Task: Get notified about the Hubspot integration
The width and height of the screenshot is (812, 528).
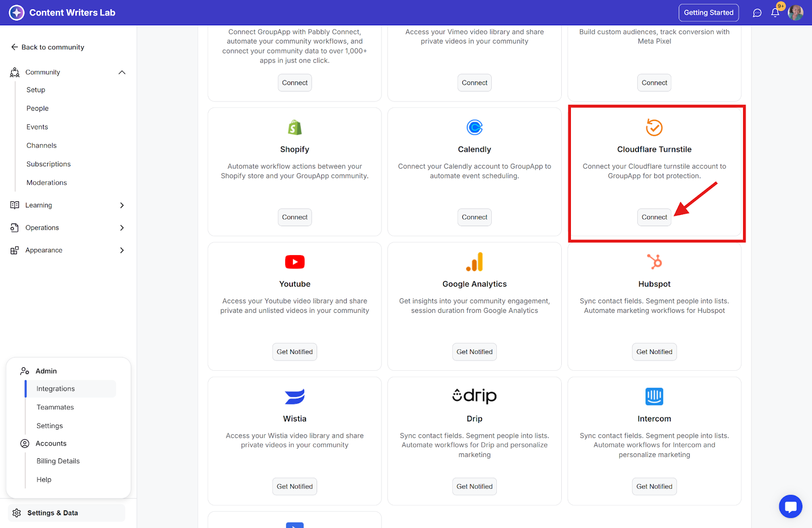Action: click(x=654, y=352)
